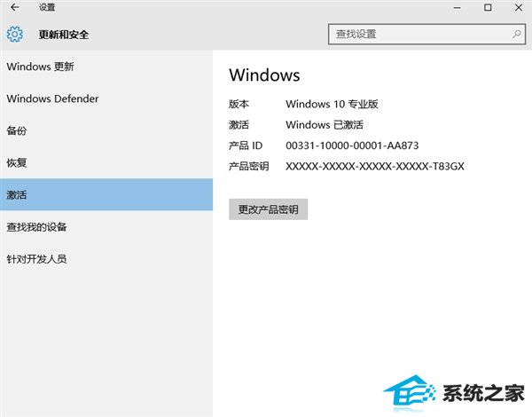
Task: Minimize the settings window
Action: [457, 7]
